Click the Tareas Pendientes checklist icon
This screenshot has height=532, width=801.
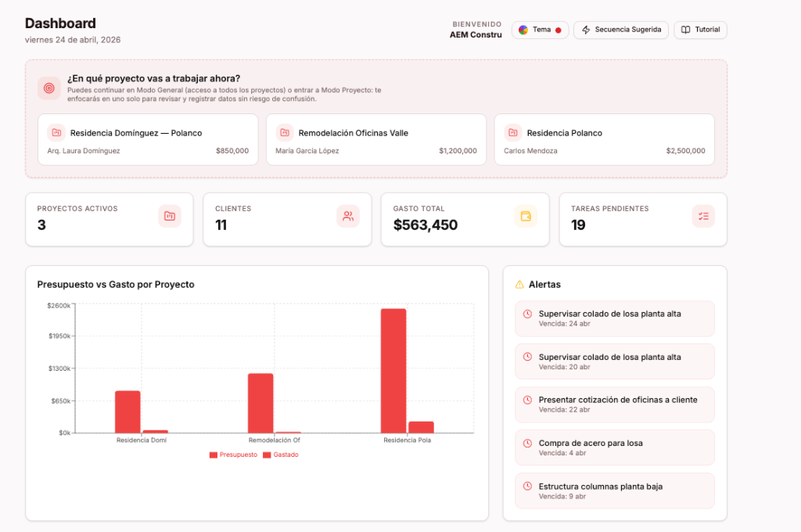[703, 216]
